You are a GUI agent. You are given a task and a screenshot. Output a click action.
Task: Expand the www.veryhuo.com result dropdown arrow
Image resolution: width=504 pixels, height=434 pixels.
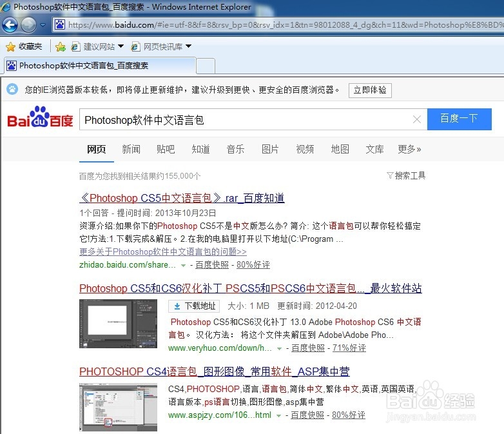point(279,348)
